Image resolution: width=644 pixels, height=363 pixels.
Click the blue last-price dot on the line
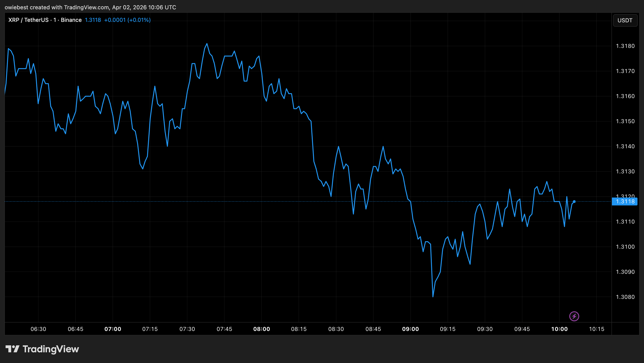pos(574,201)
